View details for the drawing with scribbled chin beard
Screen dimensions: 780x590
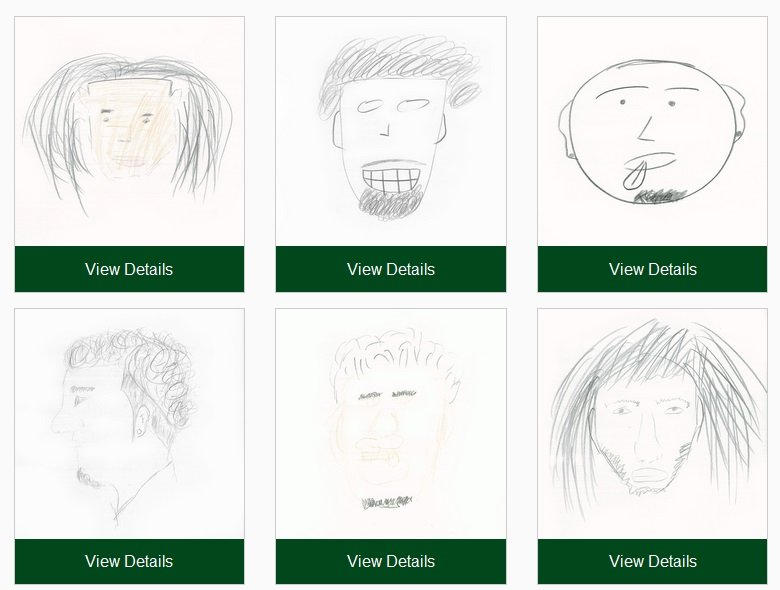pyautogui.click(x=391, y=269)
